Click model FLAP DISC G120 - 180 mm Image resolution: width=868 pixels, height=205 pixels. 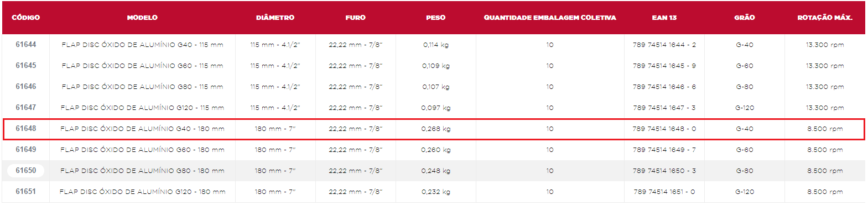coord(142,192)
